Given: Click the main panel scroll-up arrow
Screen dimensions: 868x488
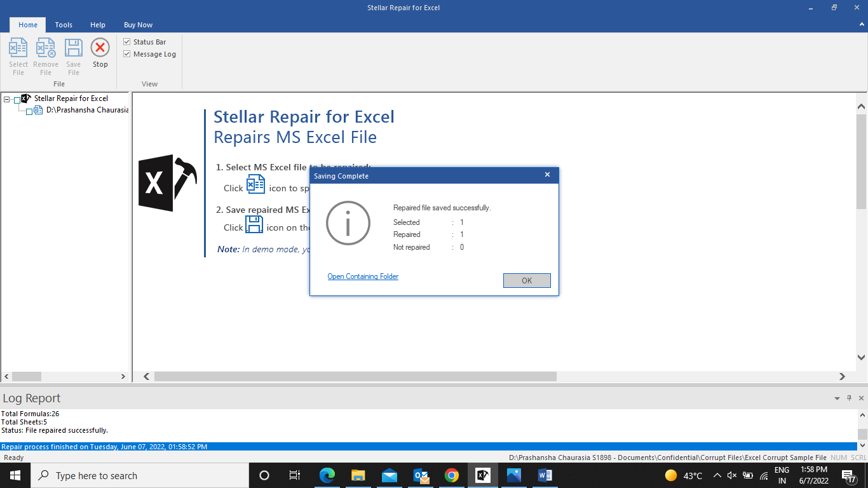Looking at the screenshot, I should pos(862,107).
